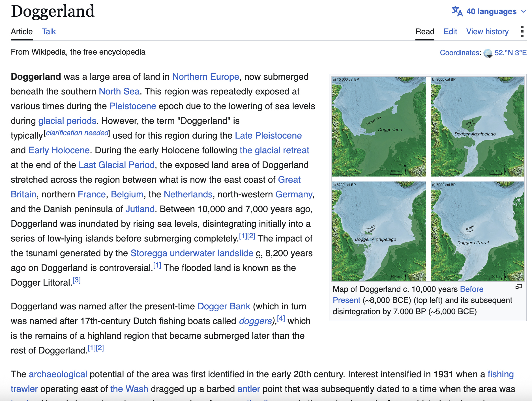Open the Doggerland map thumbnail image
Screen dimensions: 532x401
[428, 179]
